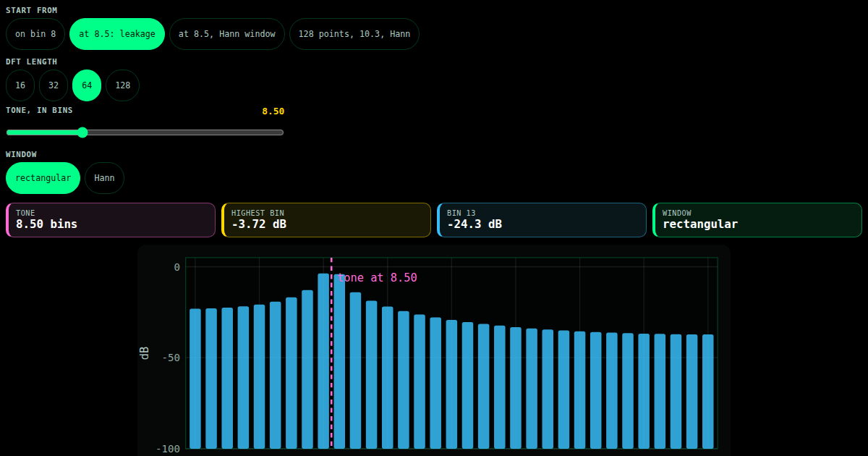Image resolution: width=868 pixels, height=456 pixels.
Task: Click the "START FROM" section heading
Action: (x=32, y=10)
